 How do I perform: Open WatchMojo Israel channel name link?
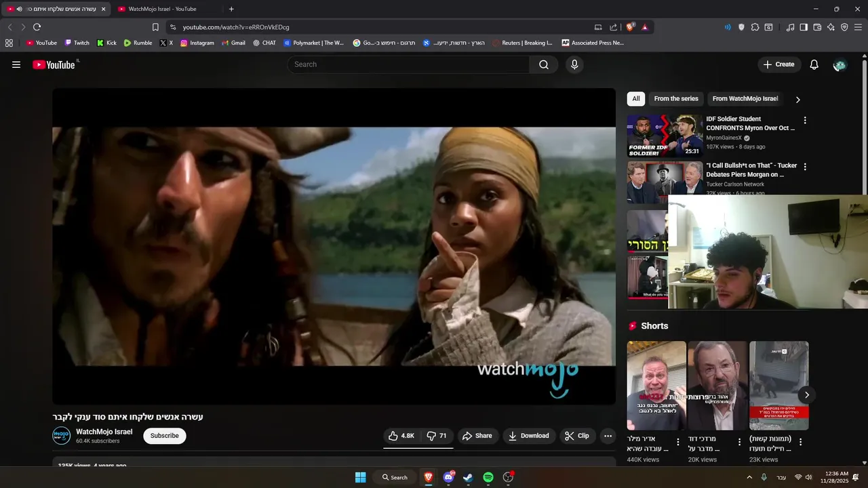[x=104, y=432]
